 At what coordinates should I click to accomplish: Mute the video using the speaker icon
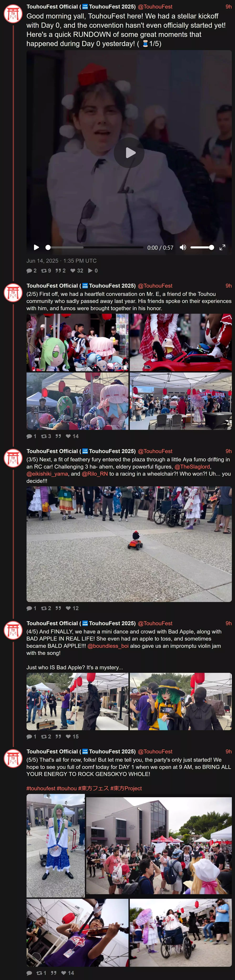click(183, 247)
